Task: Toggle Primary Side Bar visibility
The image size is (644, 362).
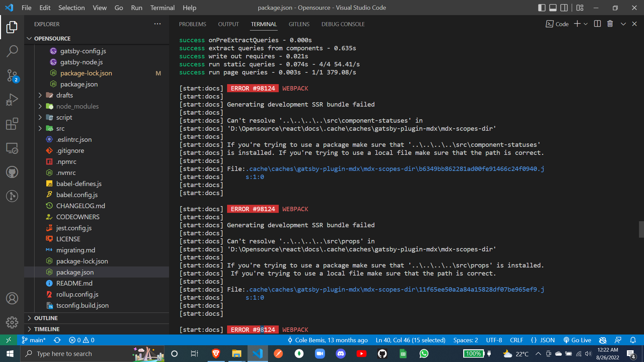Action: (x=541, y=8)
